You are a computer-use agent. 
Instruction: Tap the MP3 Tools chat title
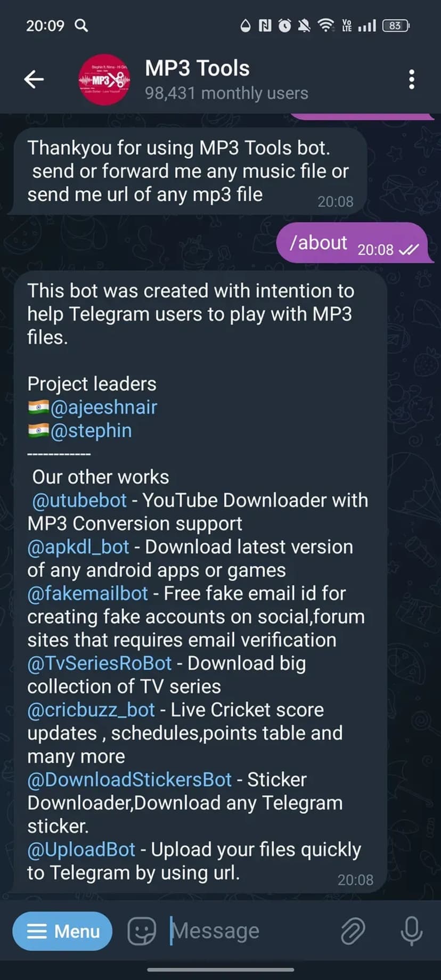[x=197, y=69]
